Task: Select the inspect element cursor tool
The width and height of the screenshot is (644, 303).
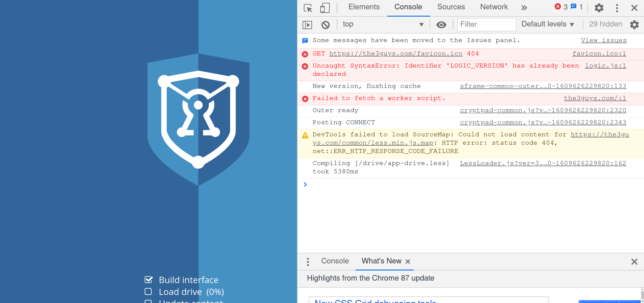Action: 308,8
